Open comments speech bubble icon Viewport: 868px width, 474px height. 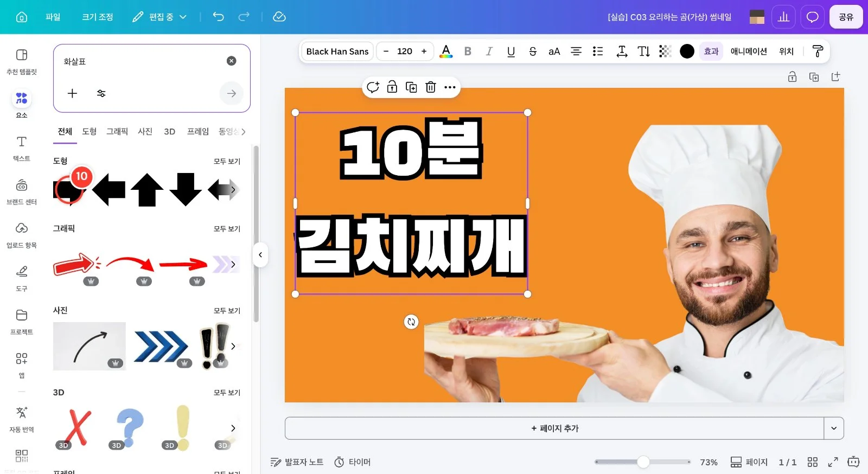click(812, 17)
